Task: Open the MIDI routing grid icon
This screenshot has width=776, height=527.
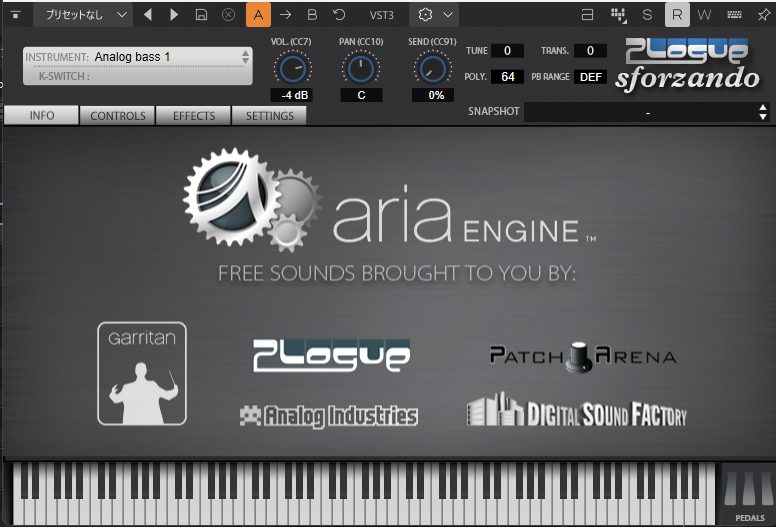Action: click(x=618, y=15)
